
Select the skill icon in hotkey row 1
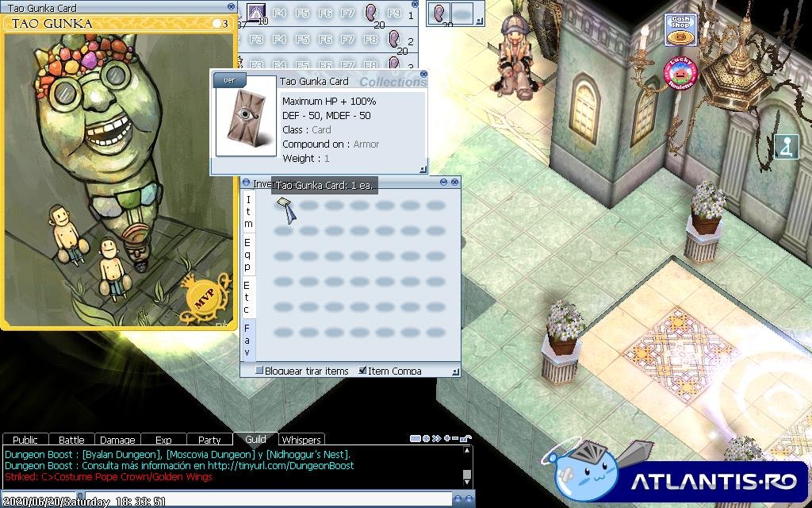256,13
